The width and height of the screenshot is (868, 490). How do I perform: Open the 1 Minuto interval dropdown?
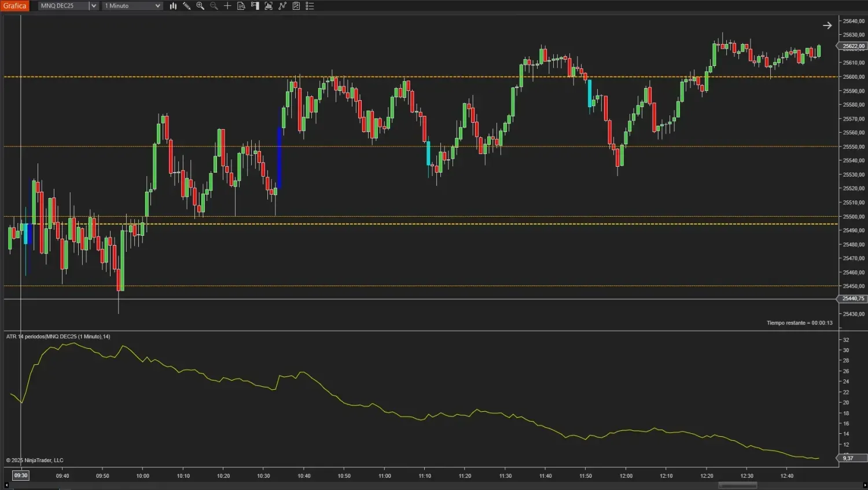tap(133, 6)
